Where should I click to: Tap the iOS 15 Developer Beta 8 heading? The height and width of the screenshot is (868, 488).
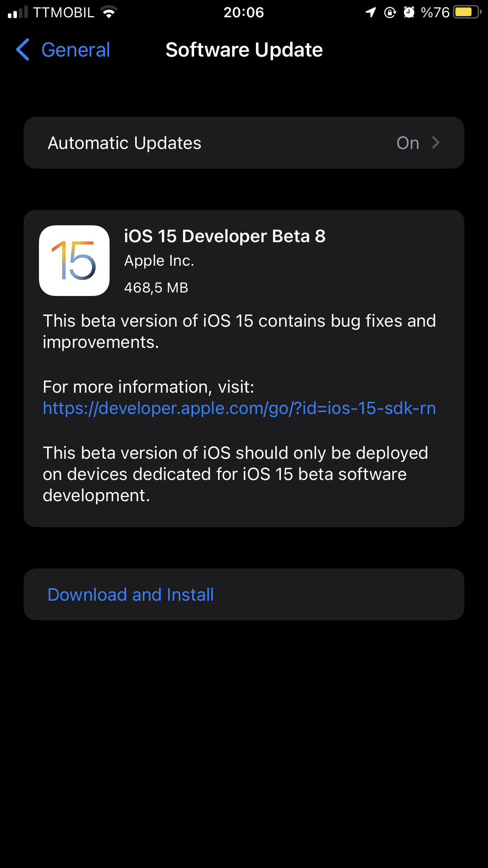click(225, 236)
